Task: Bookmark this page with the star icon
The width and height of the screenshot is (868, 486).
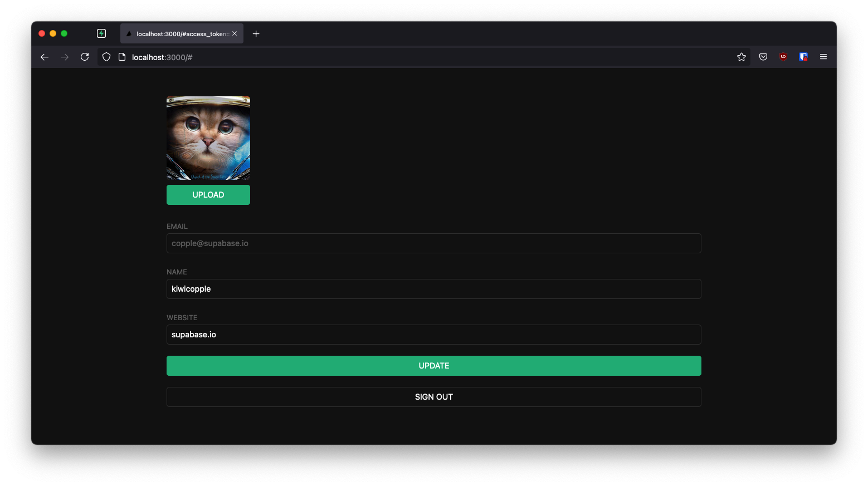Action: (742, 57)
